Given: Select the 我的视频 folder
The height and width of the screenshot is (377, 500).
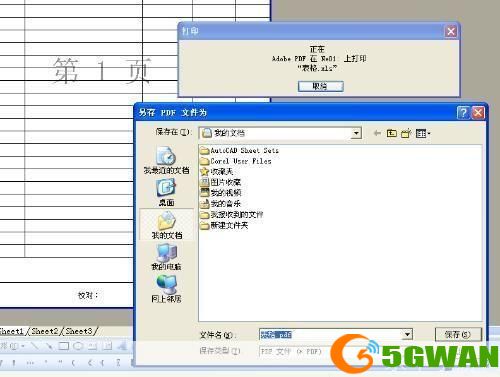Looking at the screenshot, I should [x=221, y=193].
